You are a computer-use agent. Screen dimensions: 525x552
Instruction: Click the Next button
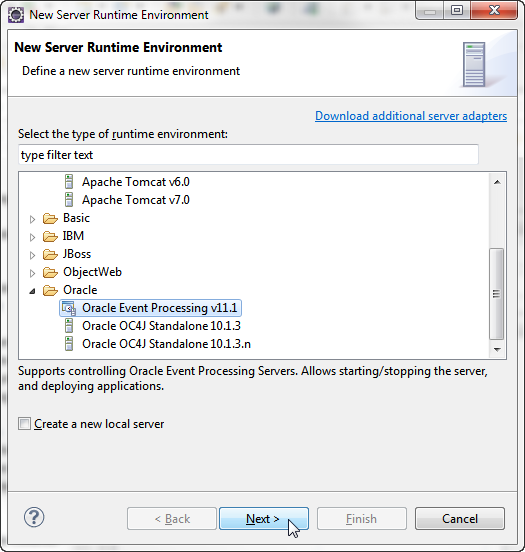(x=264, y=519)
